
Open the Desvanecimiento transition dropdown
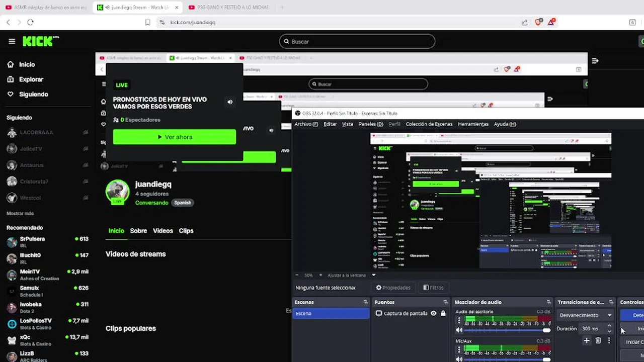586,315
